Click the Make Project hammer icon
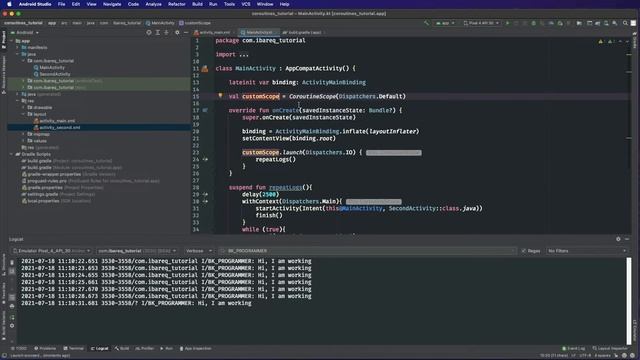 tap(427, 23)
